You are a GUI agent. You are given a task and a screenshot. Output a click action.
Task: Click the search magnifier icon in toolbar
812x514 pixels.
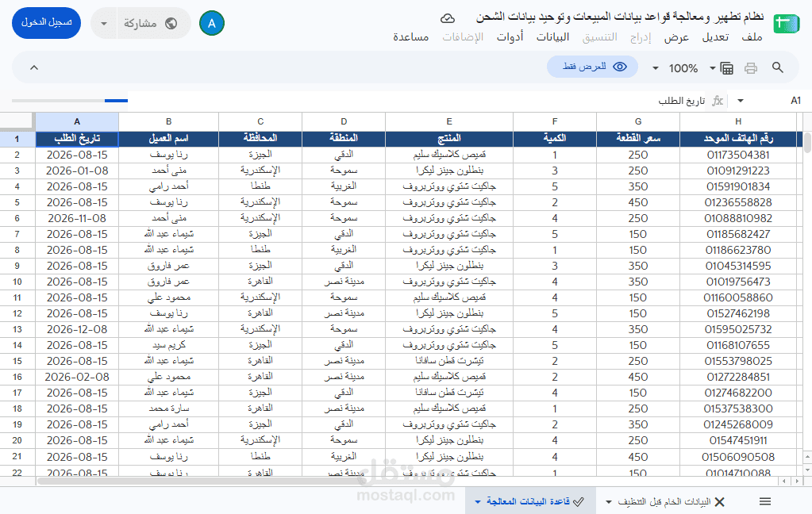(777, 67)
